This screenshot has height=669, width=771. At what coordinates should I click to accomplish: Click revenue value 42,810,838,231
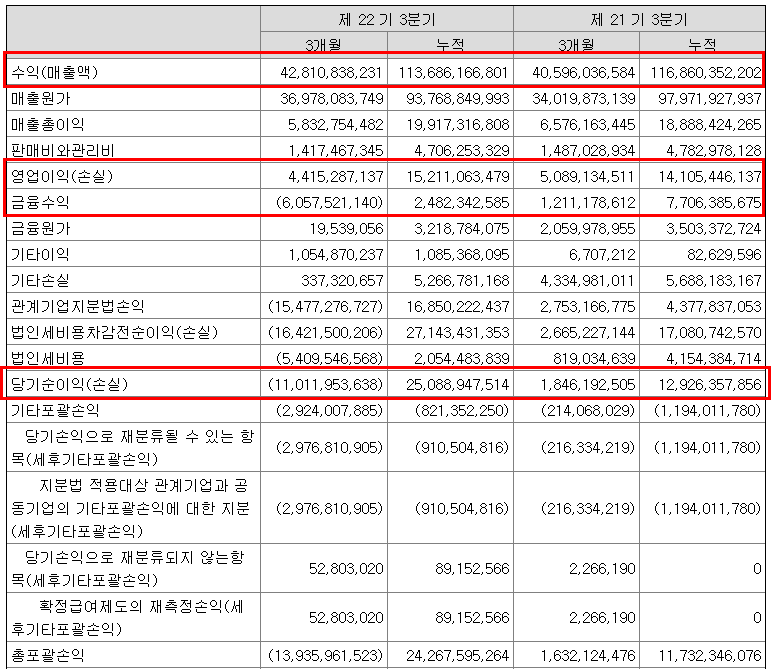tap(331, 73)
